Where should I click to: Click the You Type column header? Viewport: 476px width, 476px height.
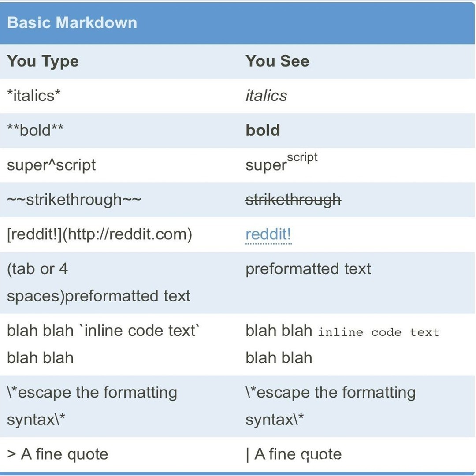coord(43,61)
